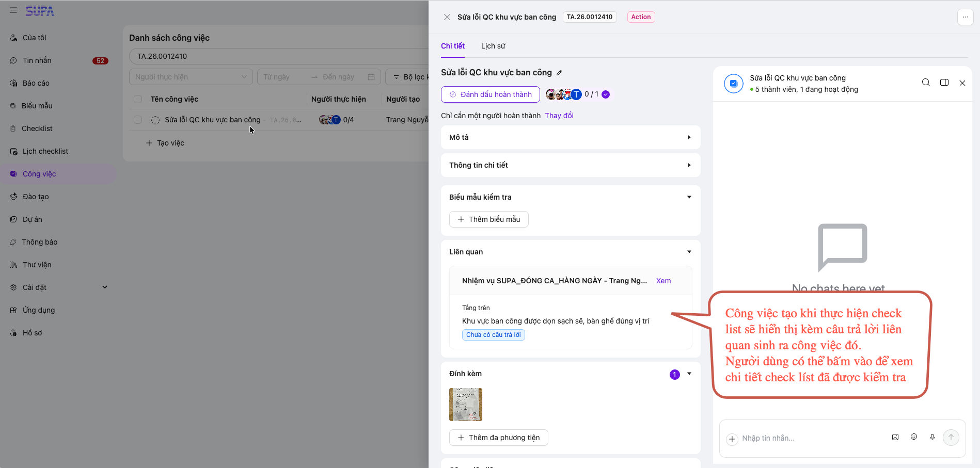Click Thay đổi link
The image size is (980, 468).
click(x=559, y=116)
